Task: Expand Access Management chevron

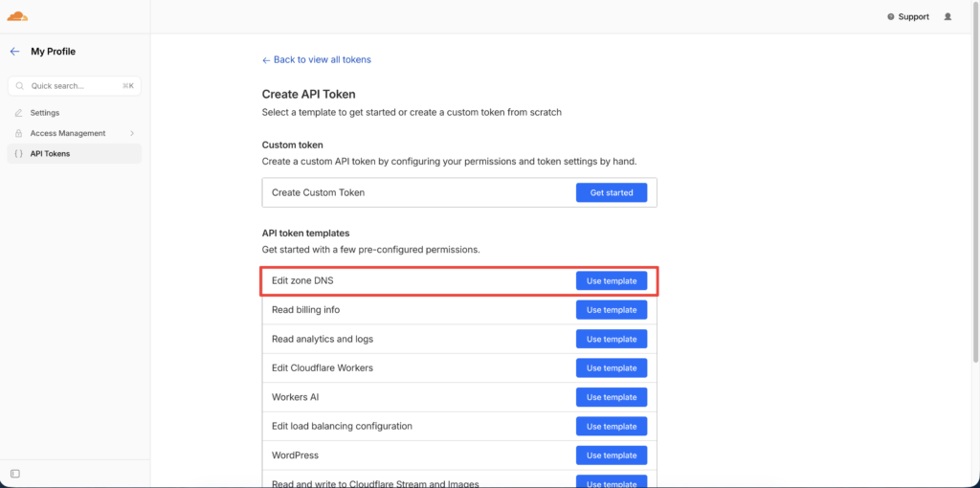Action: click(132, 133)
